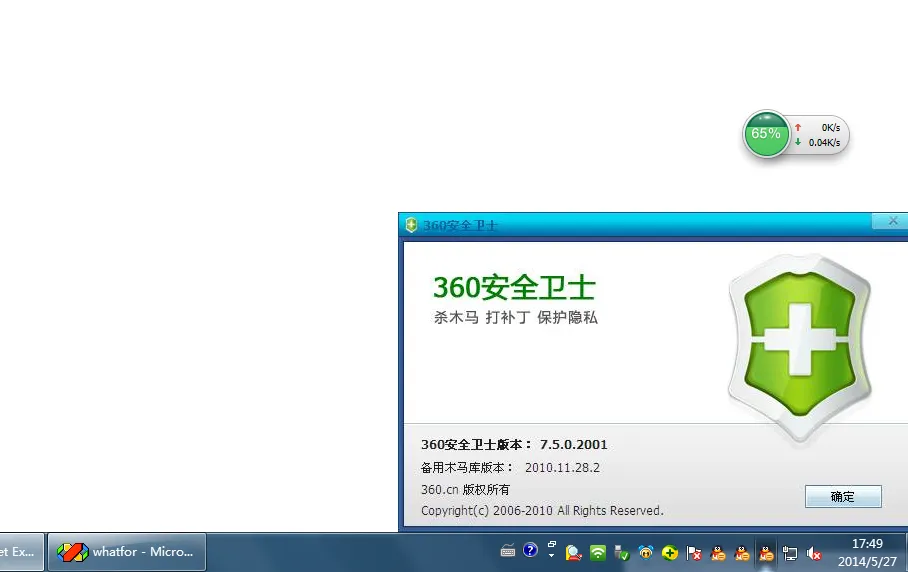Click the 2014/5/27 date in taskbar
The height and width of the screenshot is (572, 908).
click(x=867, y=562)
